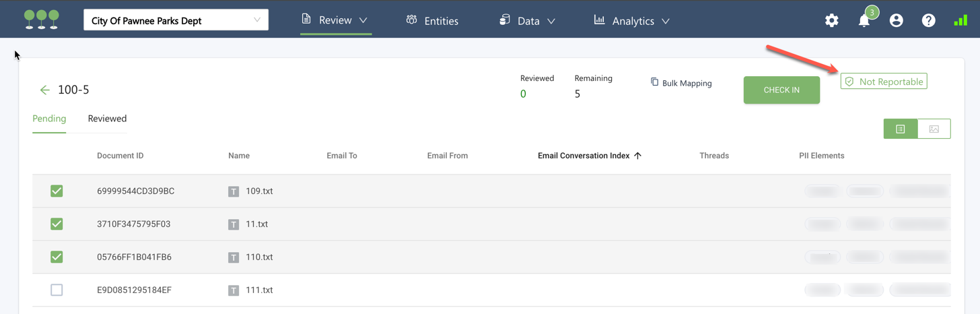Click the help question mark icon
Screen dimensions: 980x314
tap(928, 21)
